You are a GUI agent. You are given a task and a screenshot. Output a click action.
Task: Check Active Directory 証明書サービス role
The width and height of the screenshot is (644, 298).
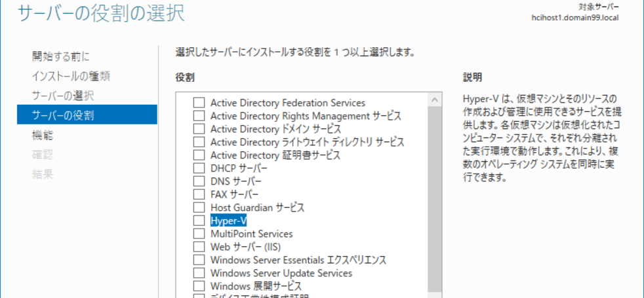(x=199, y=155)
